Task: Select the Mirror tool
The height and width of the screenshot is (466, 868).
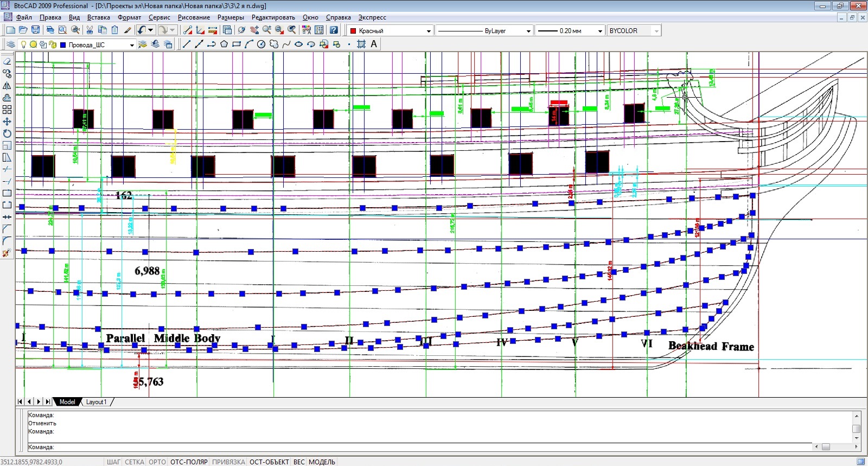Action: coord(7,86)
